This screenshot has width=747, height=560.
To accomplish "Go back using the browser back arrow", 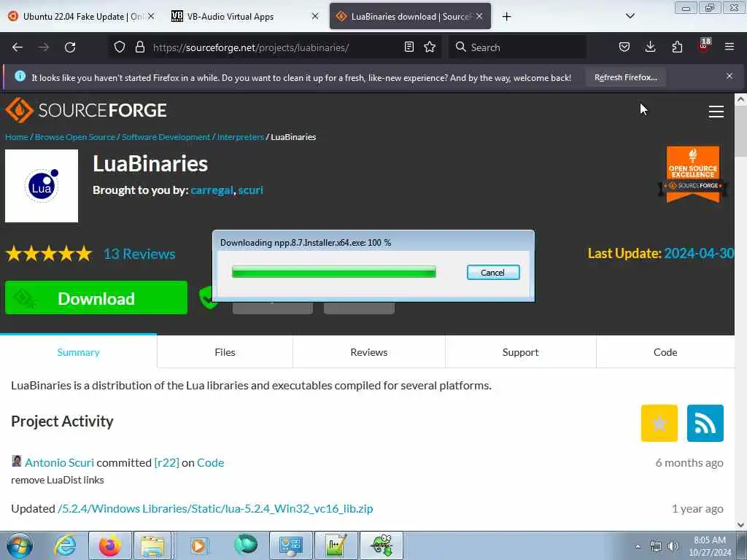I will point(18,47).
